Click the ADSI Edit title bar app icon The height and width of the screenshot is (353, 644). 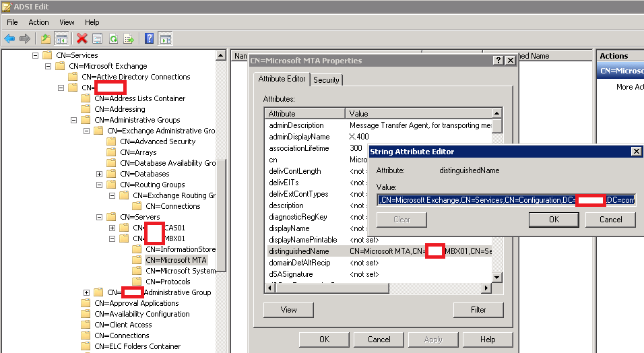(x=7, y=7)
